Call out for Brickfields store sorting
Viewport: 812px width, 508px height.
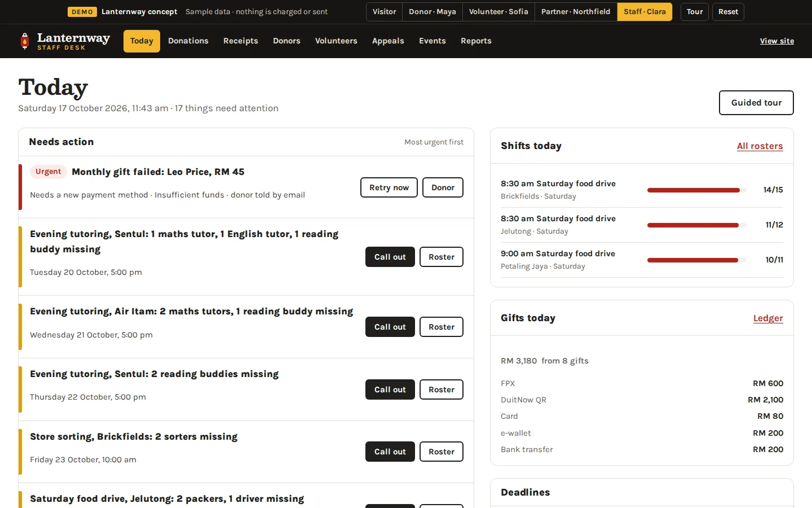pyautogui.click(x=390, y=452)
